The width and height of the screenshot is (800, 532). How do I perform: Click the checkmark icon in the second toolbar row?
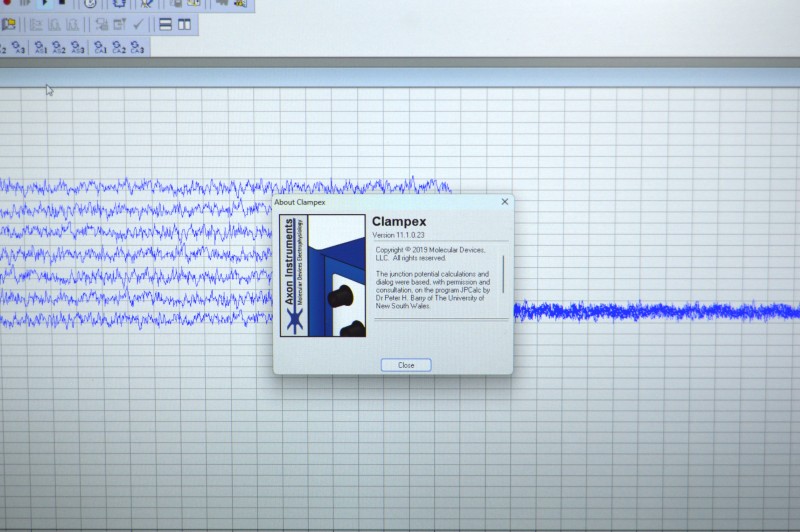tap(139, 24)
